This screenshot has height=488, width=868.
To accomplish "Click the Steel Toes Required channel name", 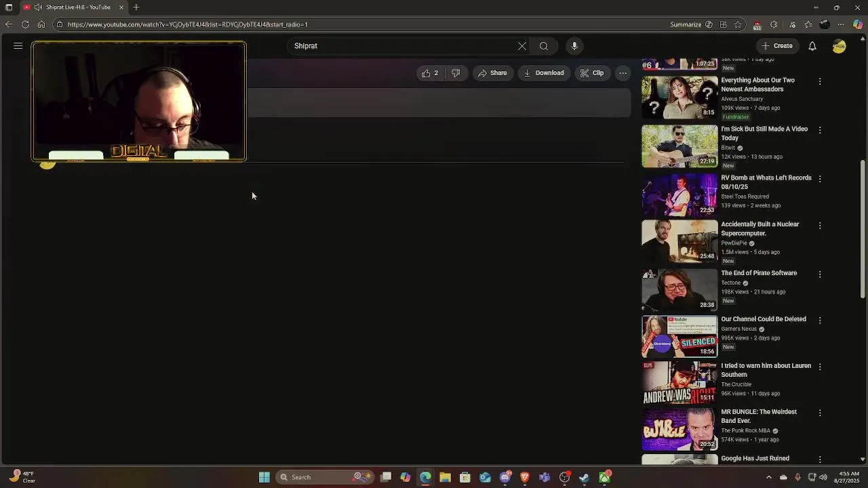I will pos(745,197).
